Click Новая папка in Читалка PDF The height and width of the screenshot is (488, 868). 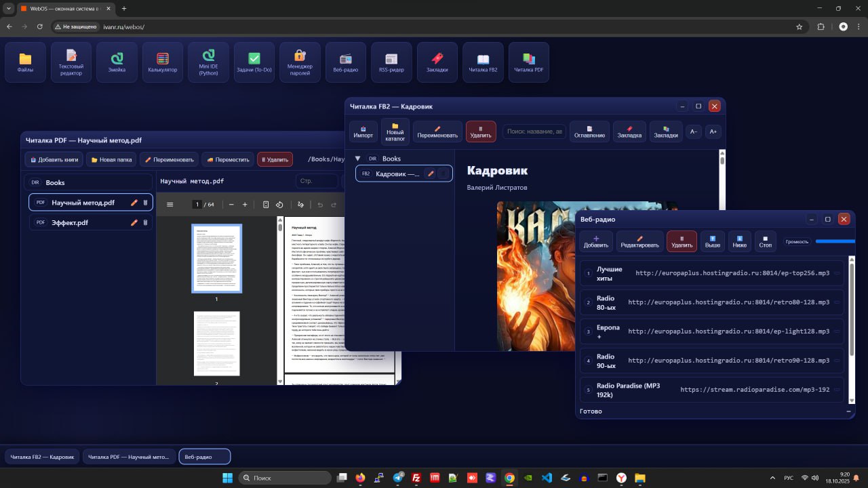(x=112, y=159)
